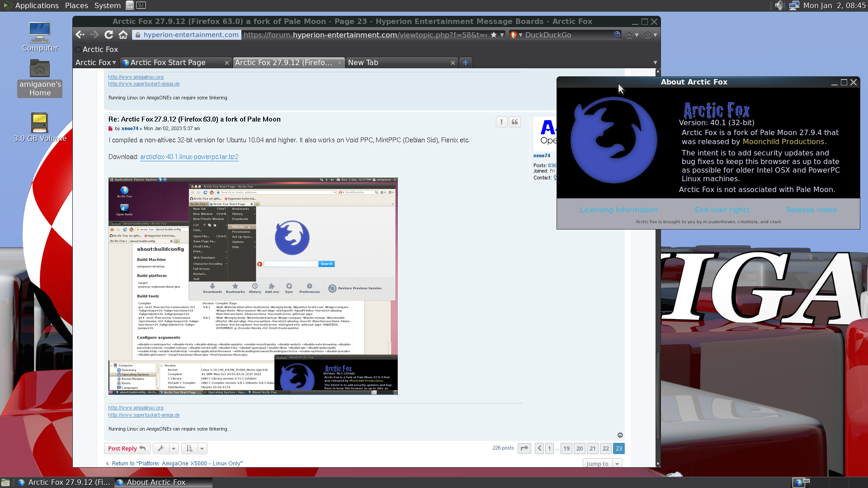Click the Moonchild Productions link in About dialog
This screenshot has height=488, width=868.
coord(783,141)
